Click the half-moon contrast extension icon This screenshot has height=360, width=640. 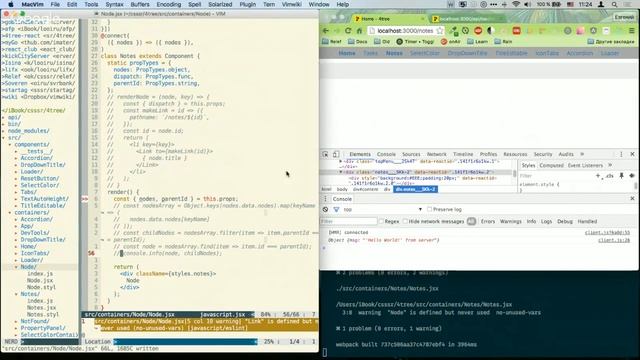[491, 31]
